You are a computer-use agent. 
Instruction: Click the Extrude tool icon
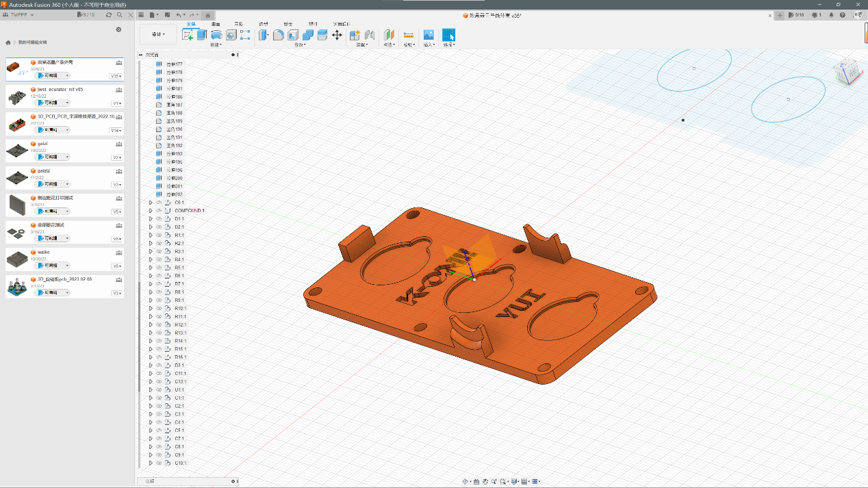[x=202, y=35]
